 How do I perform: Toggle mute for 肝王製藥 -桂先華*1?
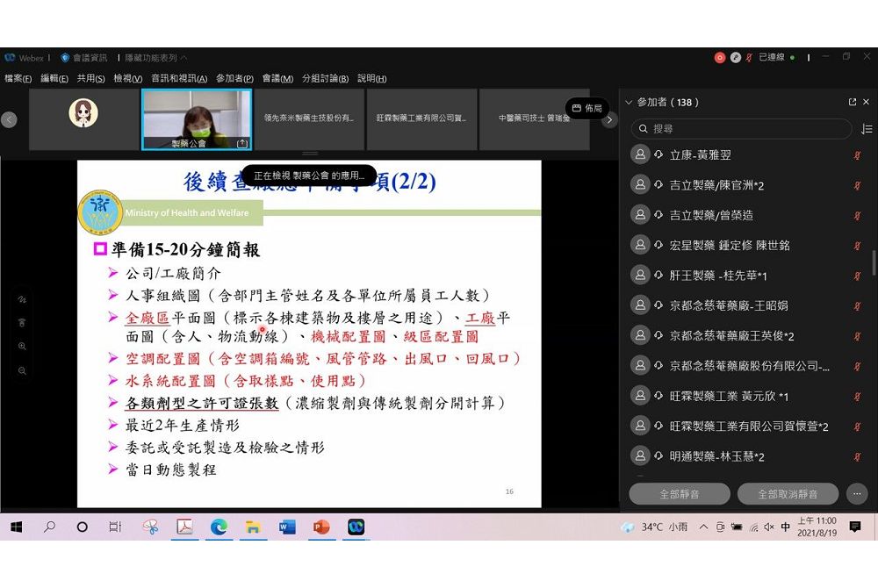[x=857, y=276]
